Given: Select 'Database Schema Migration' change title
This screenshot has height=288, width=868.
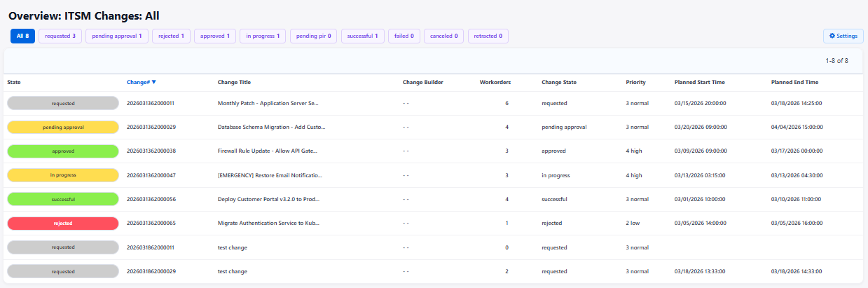Looking at the screenshot, I should pyautogui.click(x=271, y=127).
